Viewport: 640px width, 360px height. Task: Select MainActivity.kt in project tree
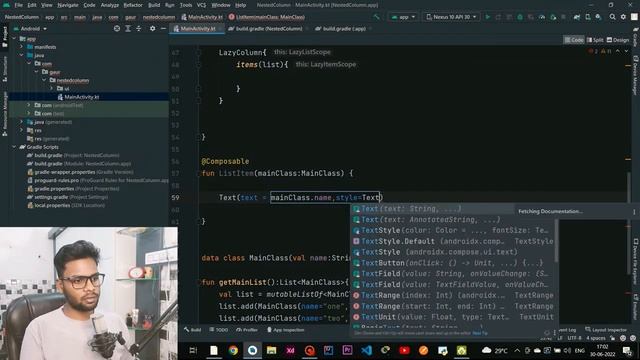[82, 97]
